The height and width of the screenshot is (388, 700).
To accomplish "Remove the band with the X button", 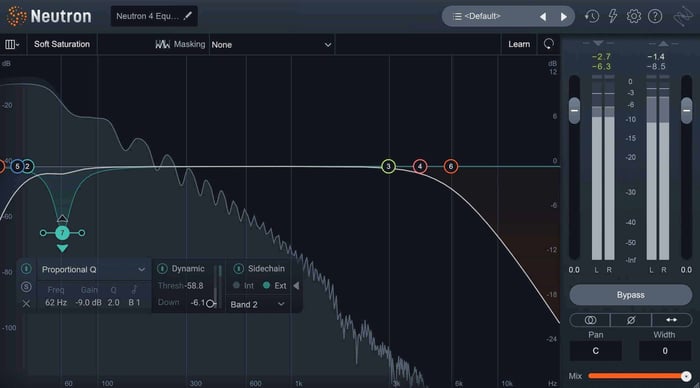I will [x=26, y=304].
